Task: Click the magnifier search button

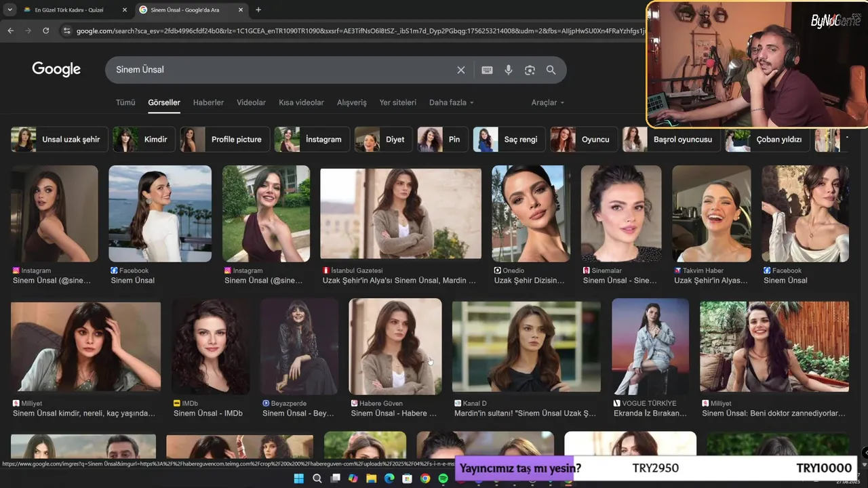Action: (551, 70)
